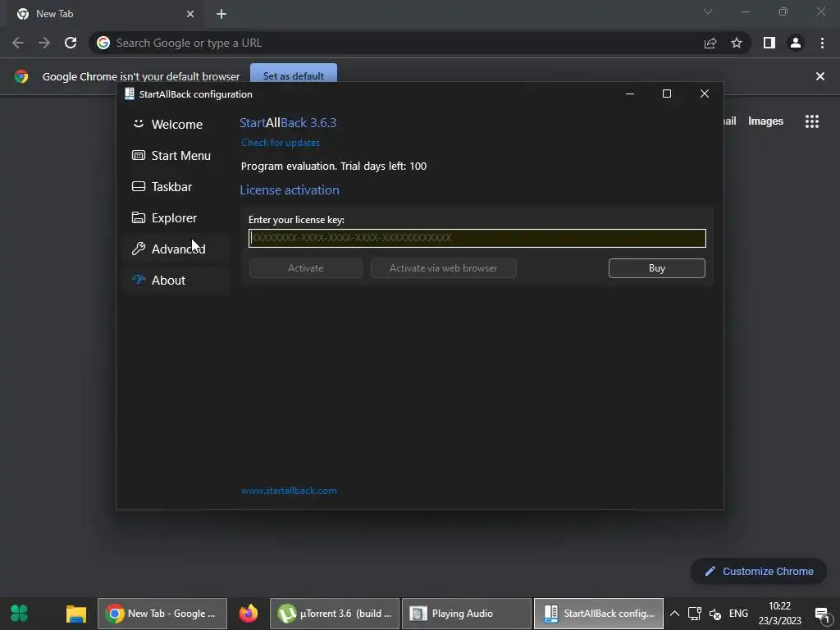Click the network icon in system tray

[694, 614]
